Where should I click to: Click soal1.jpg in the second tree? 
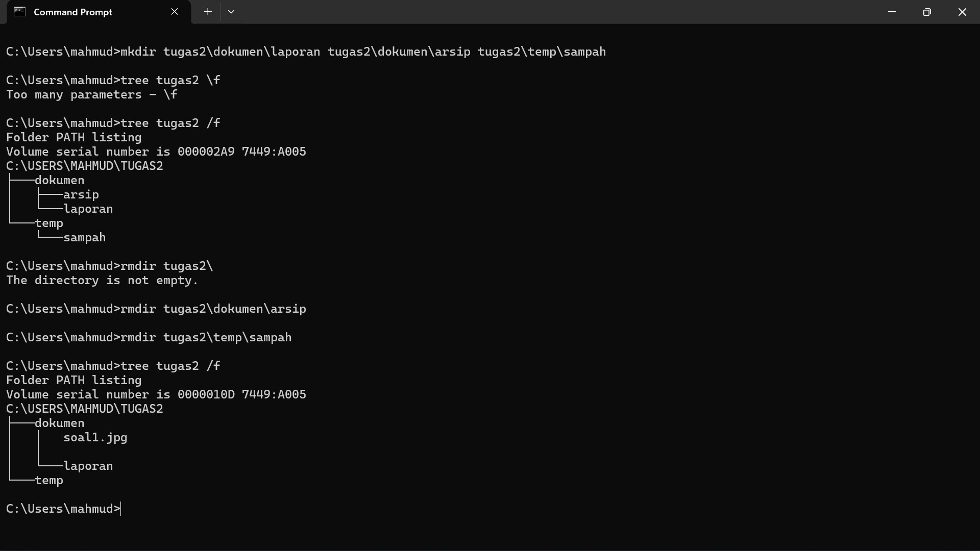[95, 438]
